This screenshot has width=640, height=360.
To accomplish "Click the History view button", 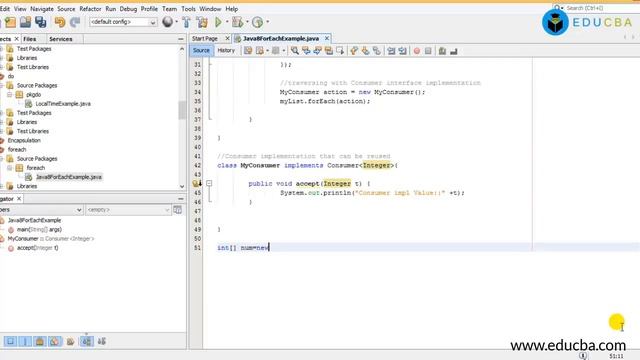I will pos(226,50).
